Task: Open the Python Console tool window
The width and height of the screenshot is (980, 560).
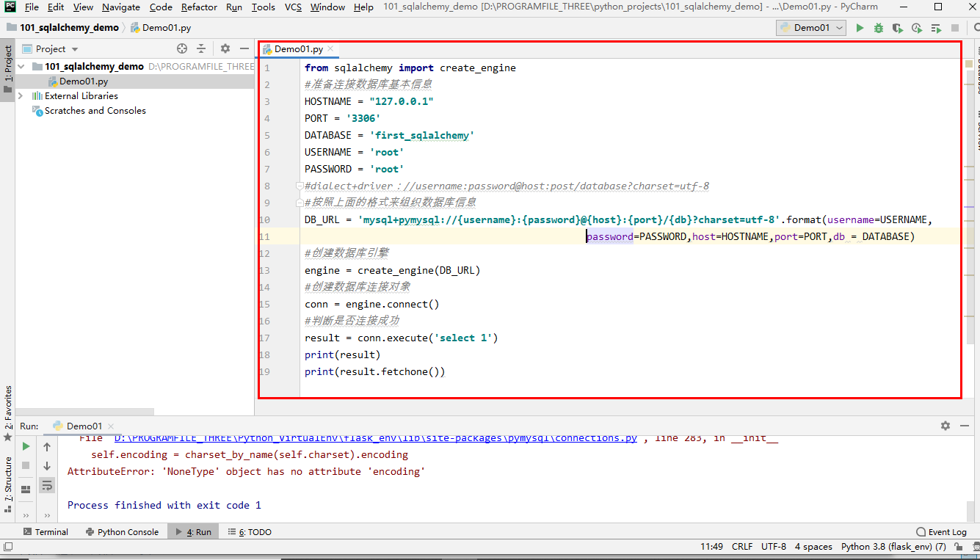Action: click(122, 532)
